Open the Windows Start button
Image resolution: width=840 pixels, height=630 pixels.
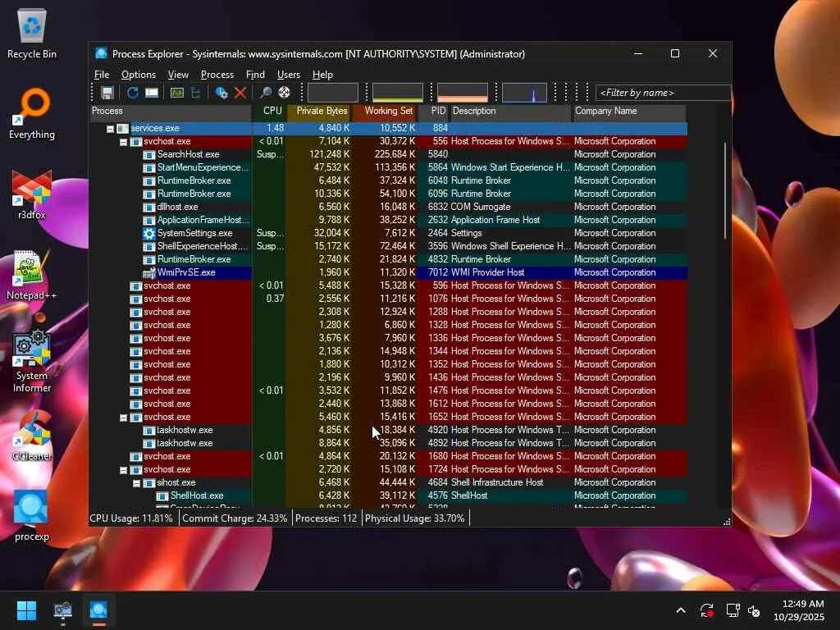pos(26,610)
